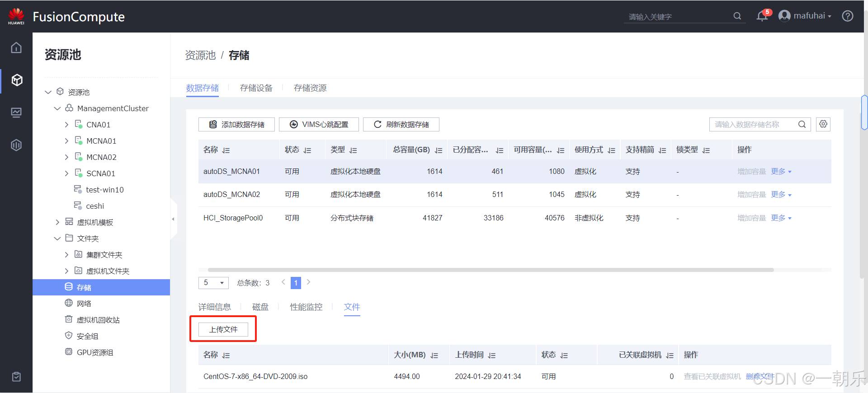The width and height of the screenshot is (868, 393).
Task: Sort datastores by 锁类型 column
Action: 706,150
